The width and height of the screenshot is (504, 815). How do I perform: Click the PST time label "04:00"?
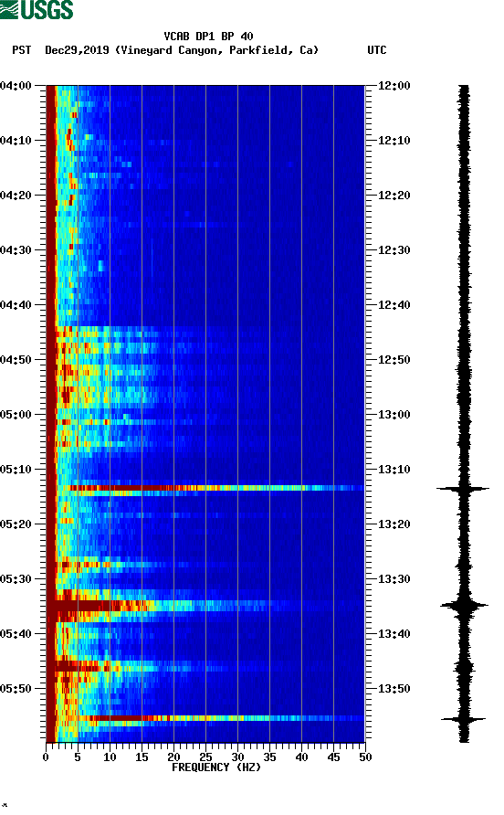coord(16,86)
